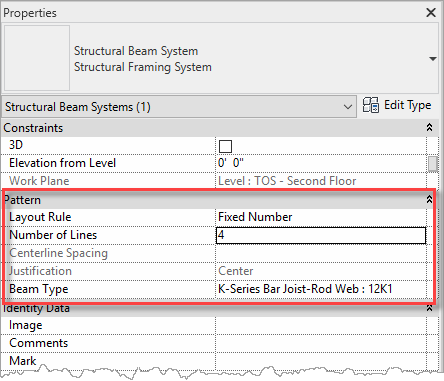Click the Mark value field

pyautogui.click(x=321, y=361)
